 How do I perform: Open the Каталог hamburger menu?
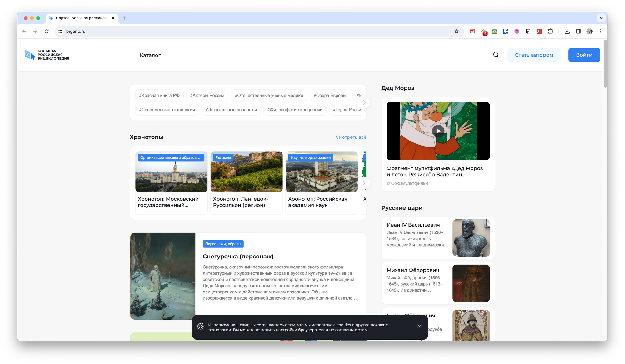[x=145, y=55]
